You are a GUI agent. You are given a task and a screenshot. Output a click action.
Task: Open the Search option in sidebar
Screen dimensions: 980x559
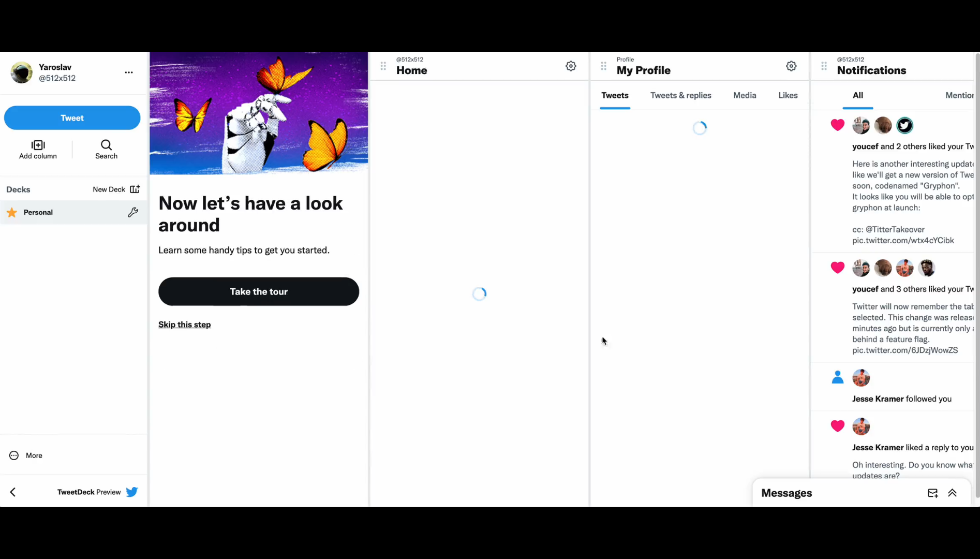(106, 150)
